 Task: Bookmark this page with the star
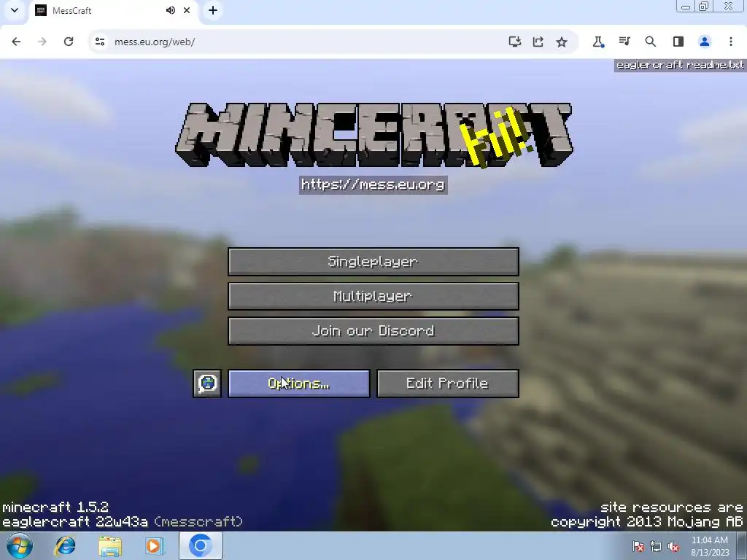[x=562, y=42]
